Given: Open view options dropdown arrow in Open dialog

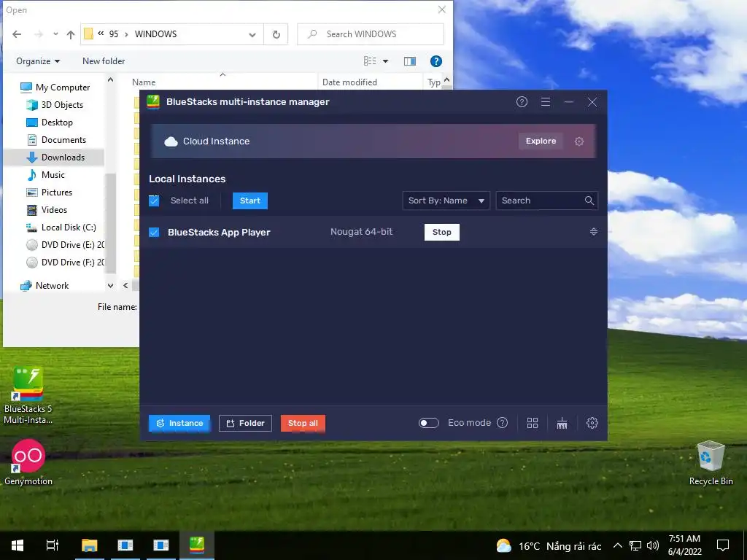Looking at the screenshot, I should (x=385, y=61).
